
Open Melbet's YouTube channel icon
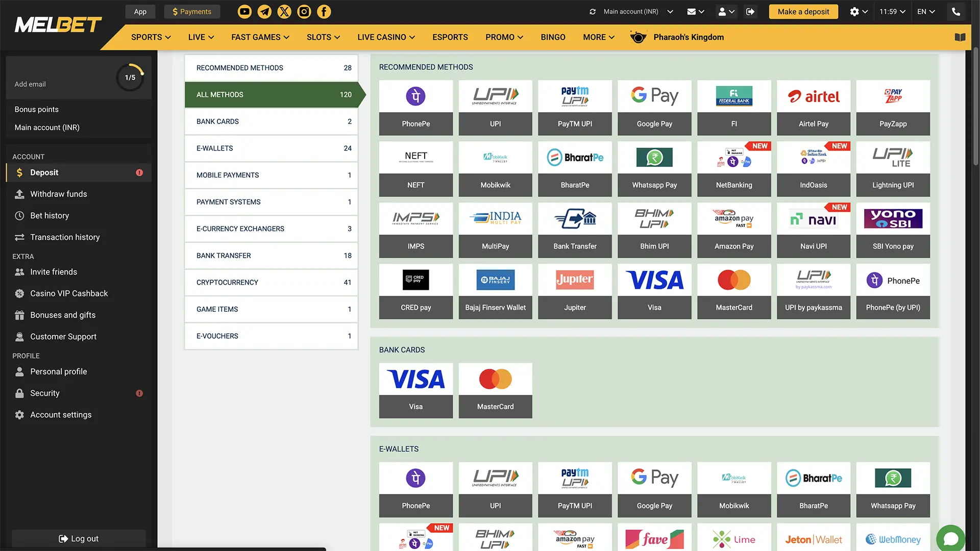[244, 11]
